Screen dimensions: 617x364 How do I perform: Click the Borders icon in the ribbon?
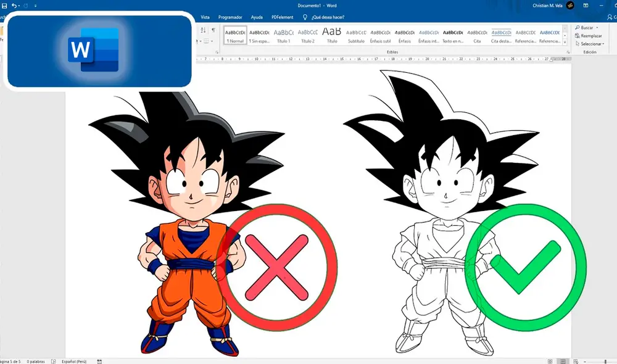pos(206,41)
